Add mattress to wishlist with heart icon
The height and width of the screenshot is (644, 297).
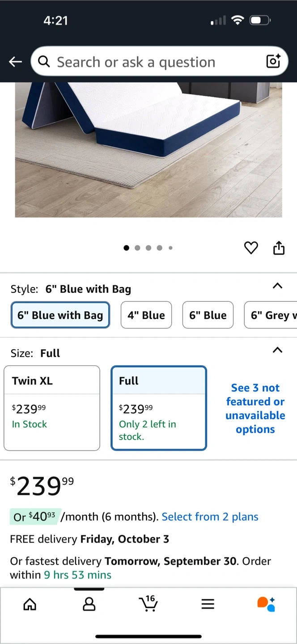tap(251, 248)
